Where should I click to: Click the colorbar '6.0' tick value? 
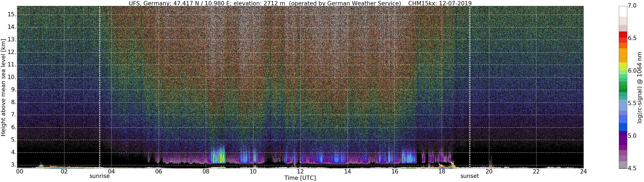632,71
